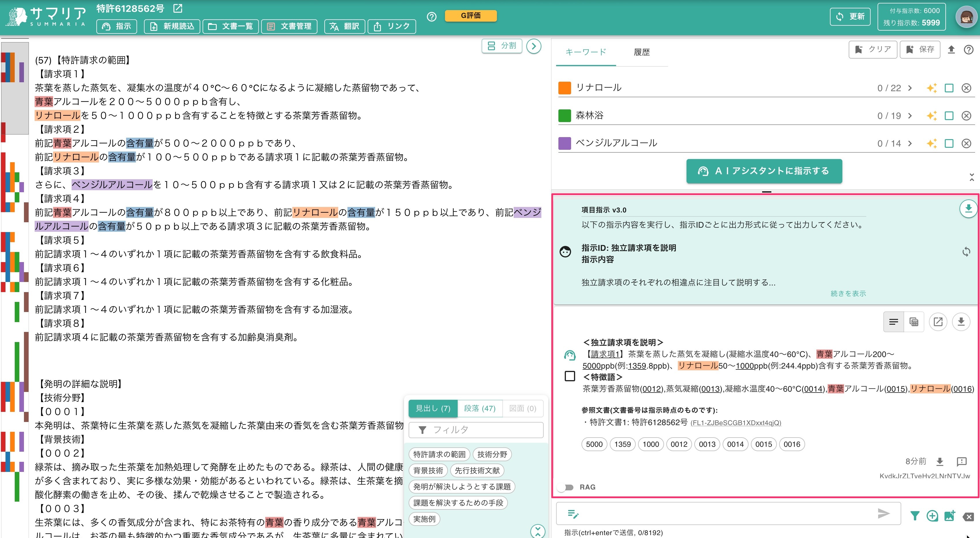Click the 新規読込 button
This screenshot has height=538, width=980.
pyautogui.click(x=172, y=26)
